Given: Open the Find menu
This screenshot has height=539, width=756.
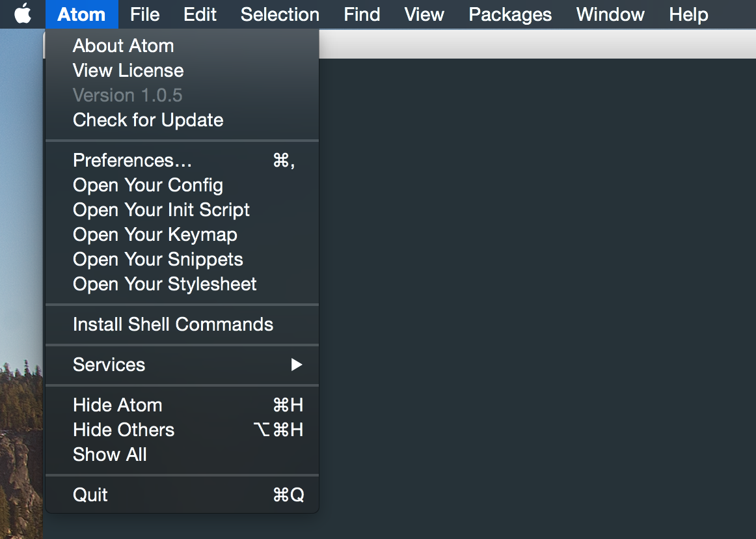Looking at the screenshot, I should 362,14.
